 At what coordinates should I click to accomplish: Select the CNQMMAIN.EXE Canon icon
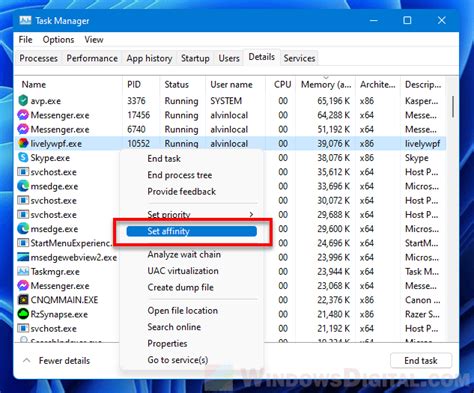(x=23, y=300)
